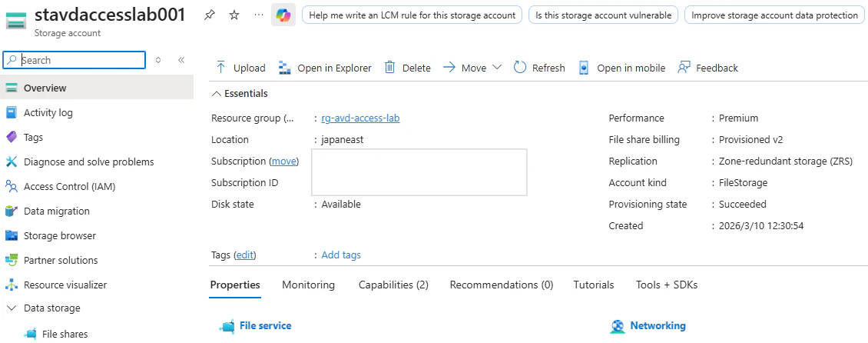Click the Premium performance value
The height and width of the screenshot is (343, 868).
[738, 118]
